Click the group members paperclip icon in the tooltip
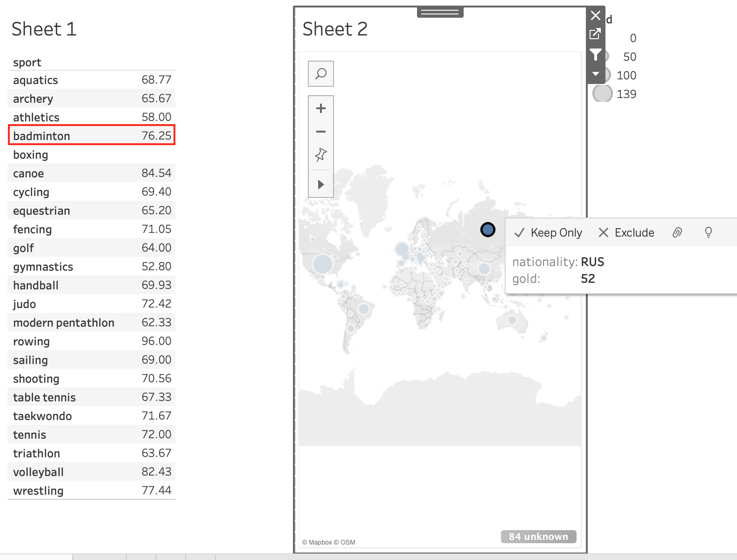 677,232
